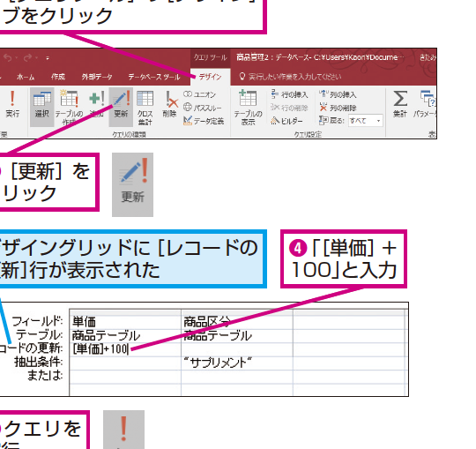Click the enlarged 更新 button illustration
Screen dimensions: 476x449
point(132,184)
